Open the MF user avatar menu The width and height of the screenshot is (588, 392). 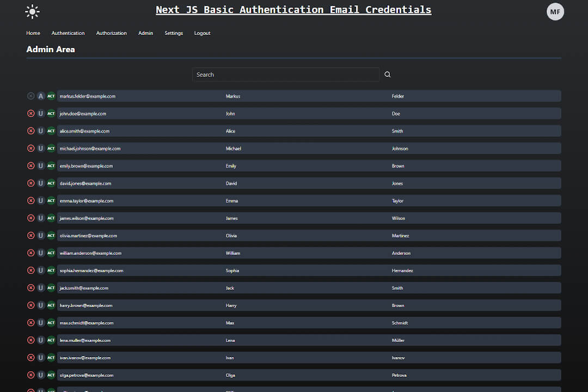555,11
